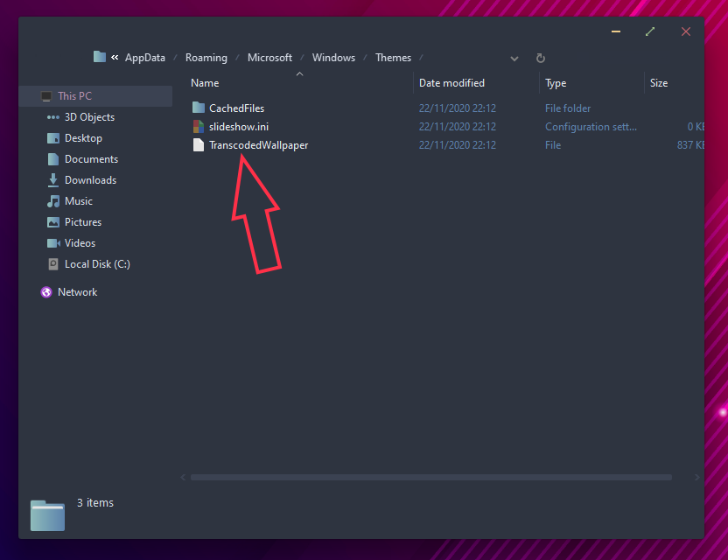Image resolution: width=728 pixels, height=560 pixels.
Task: Sort files by the Name column
Action: (205, 83)
